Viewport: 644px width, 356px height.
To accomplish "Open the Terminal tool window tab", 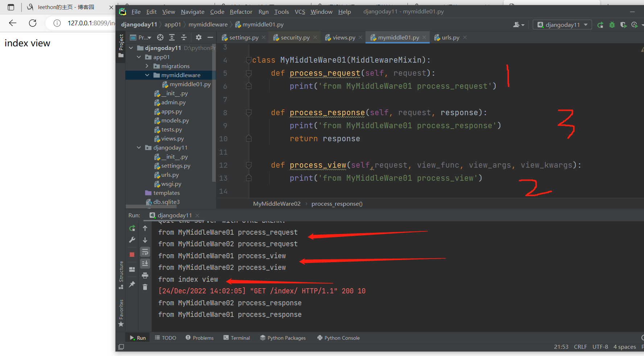I will coord(236,338).
